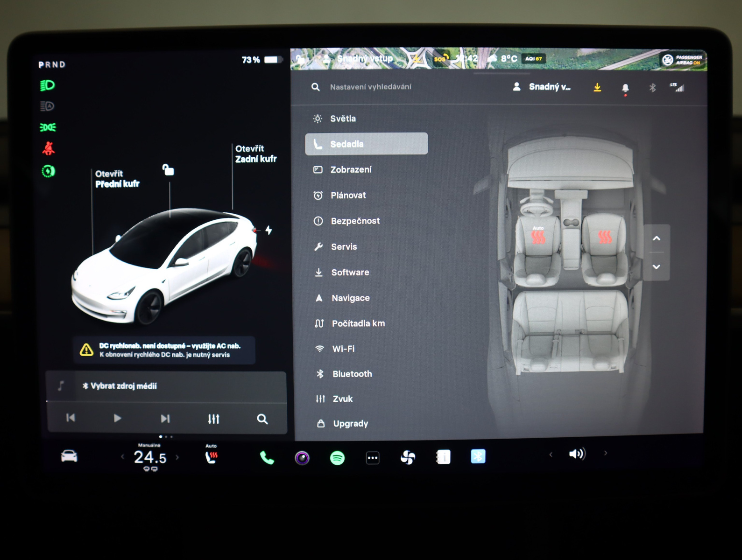Screen dimensions: 742x560
Task: Tap Otevřít Zadní kufr to open trunk
Action: pos(255,154)
